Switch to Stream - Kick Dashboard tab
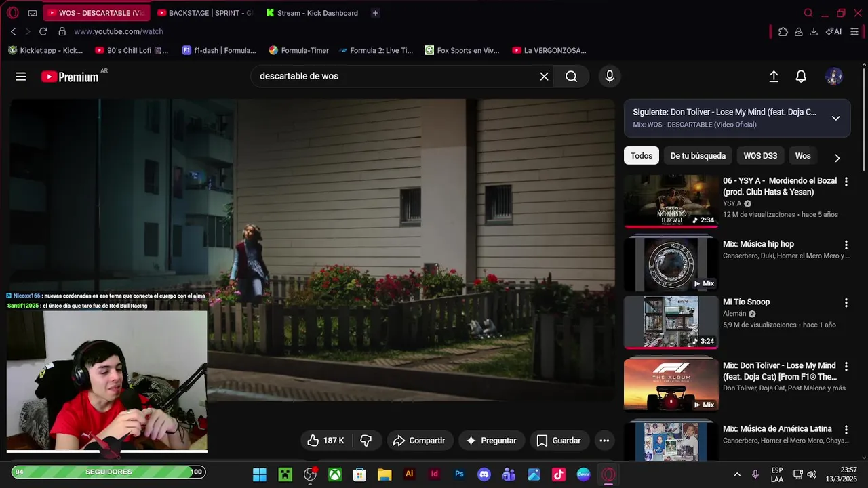Viewport: 868px width, 488px height. (313, 13)
